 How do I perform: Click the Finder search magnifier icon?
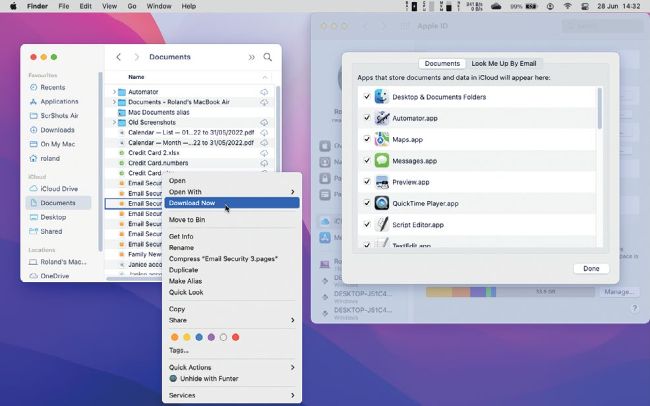[x=268, y=57]
